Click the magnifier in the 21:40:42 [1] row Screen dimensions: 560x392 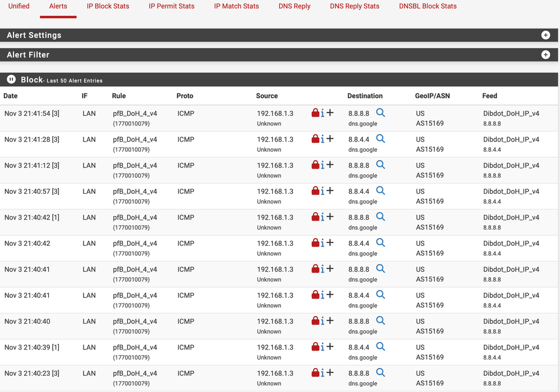point(381,217)
